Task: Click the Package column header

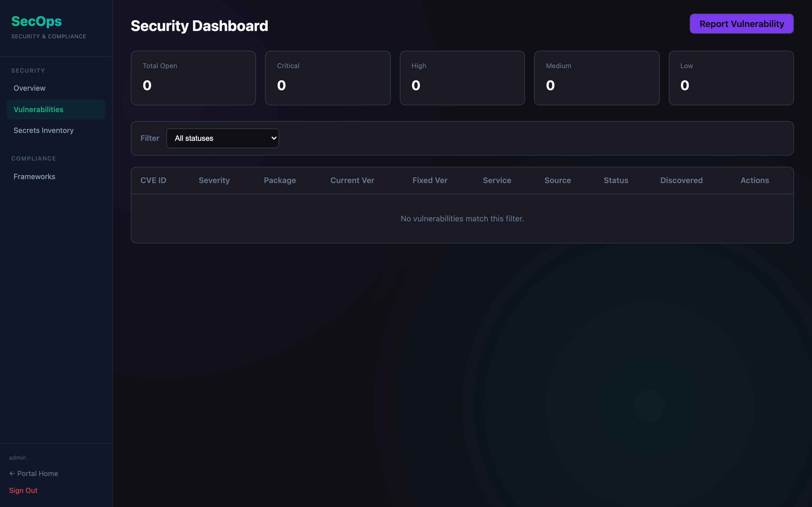Action: pos(280,180)
